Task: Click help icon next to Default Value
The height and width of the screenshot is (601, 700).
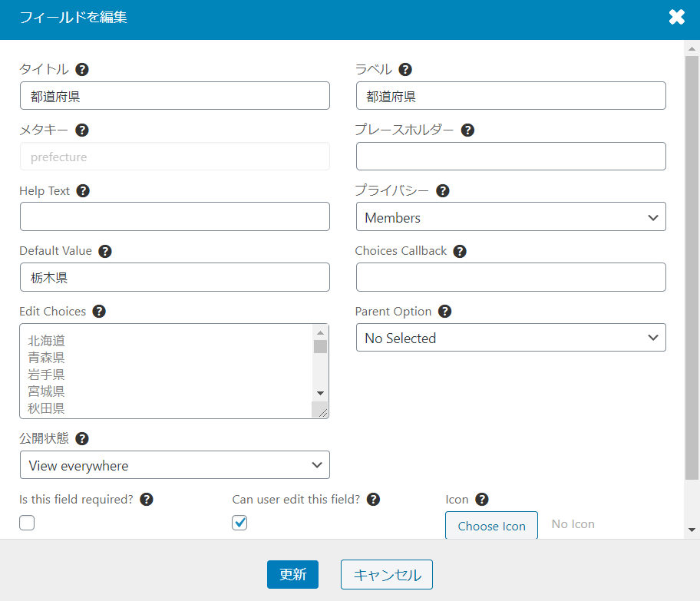Action: point(105,252)
